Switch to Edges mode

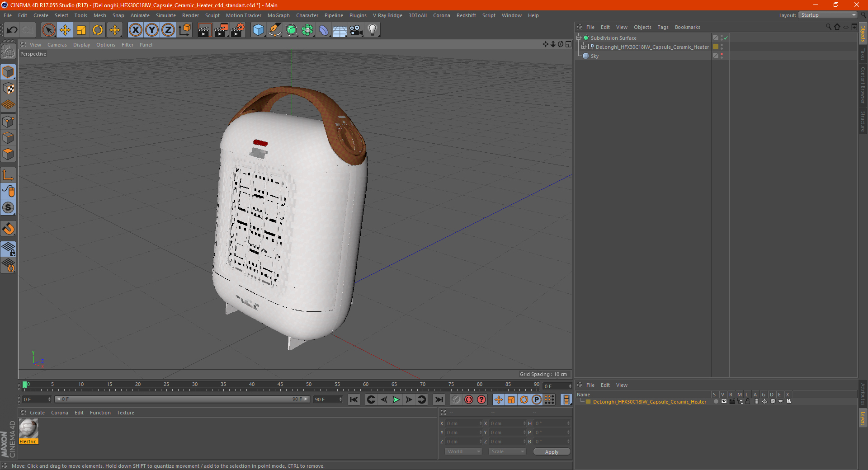coord(8,138)
